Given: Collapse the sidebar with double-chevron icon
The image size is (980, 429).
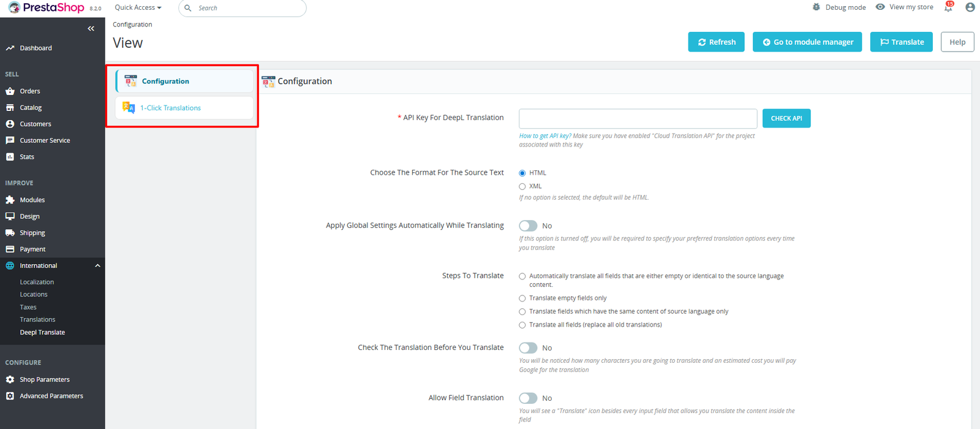Looking at the screenshot, I should [x=91, y=29].
